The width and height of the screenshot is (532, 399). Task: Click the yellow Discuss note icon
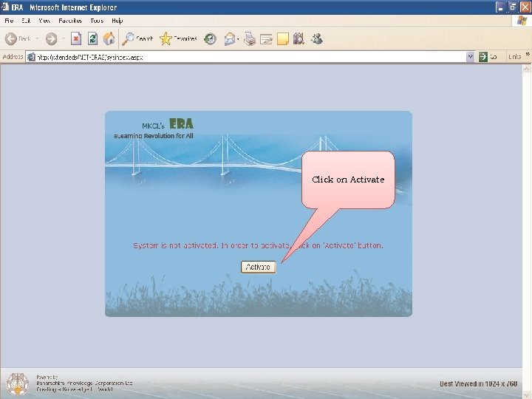point(282,39)
